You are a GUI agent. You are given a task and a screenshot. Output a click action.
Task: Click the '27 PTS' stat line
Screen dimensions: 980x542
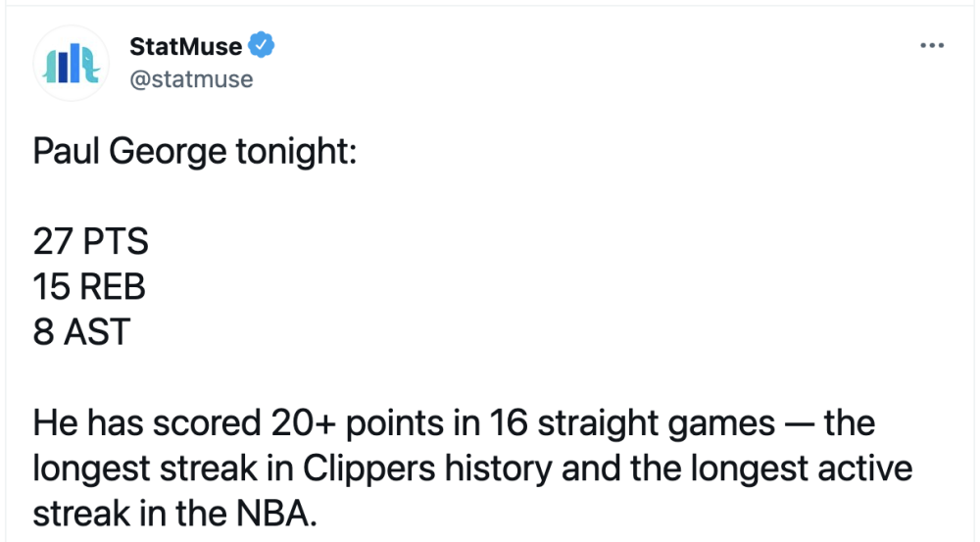(x=90, y=241)
